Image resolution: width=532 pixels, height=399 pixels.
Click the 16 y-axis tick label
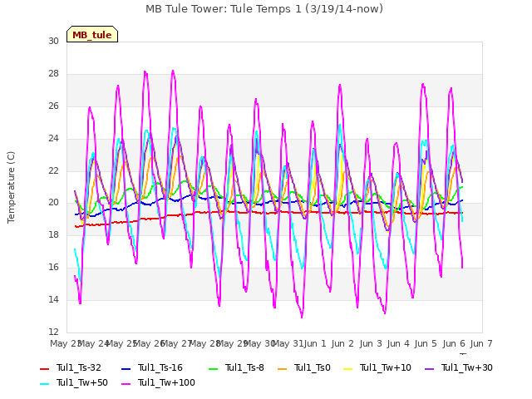click(x=53, y=267)
